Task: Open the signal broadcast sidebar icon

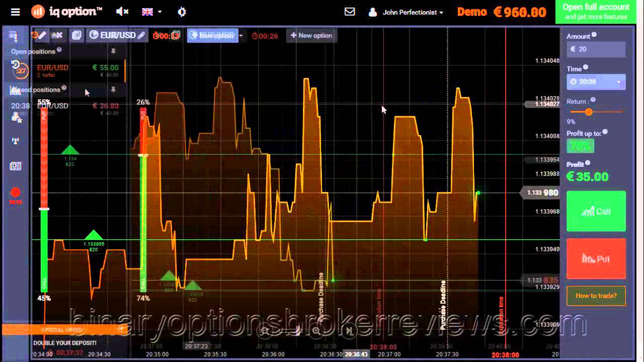Action: point(16,141)
